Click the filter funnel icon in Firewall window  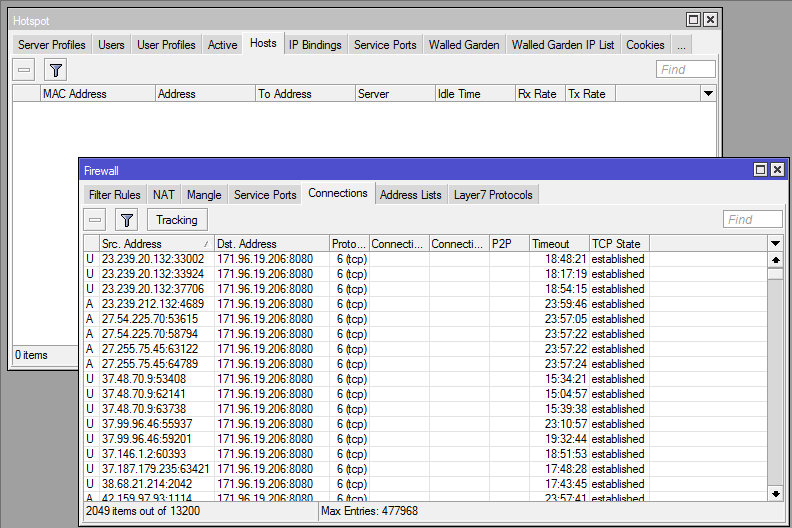tap(127, 219)
